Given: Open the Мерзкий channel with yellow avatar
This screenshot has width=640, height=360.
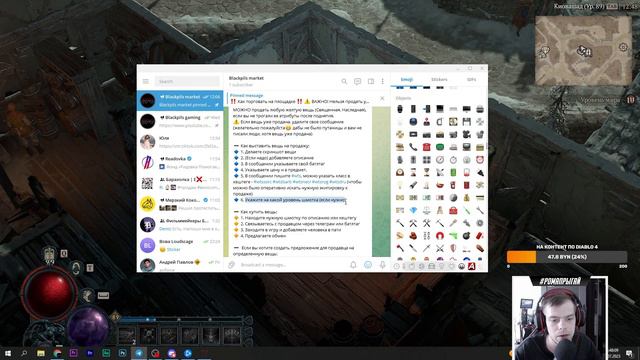Looking at the screenshot, I should pyautogui.click(x=180, y=204).
